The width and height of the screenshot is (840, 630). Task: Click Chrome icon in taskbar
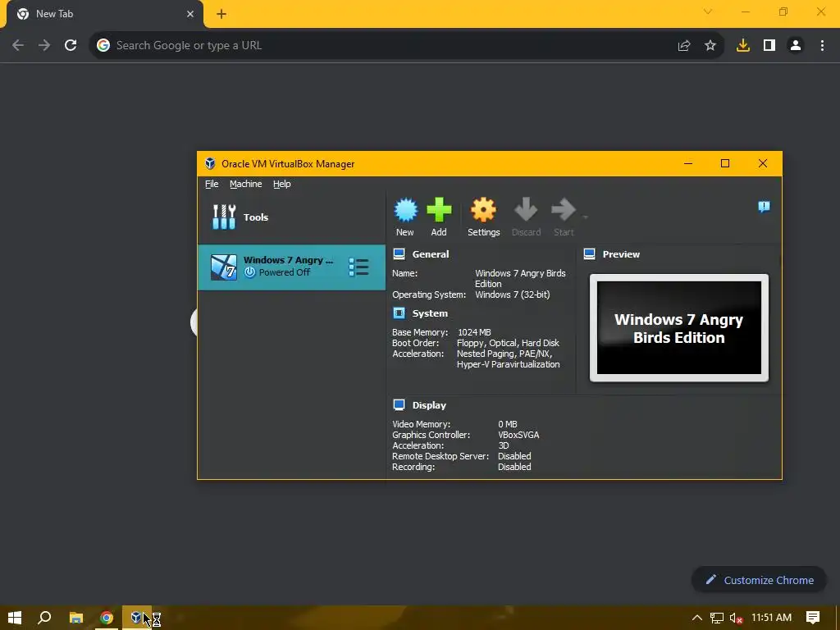pyautogui.click(x=107, y=618)
